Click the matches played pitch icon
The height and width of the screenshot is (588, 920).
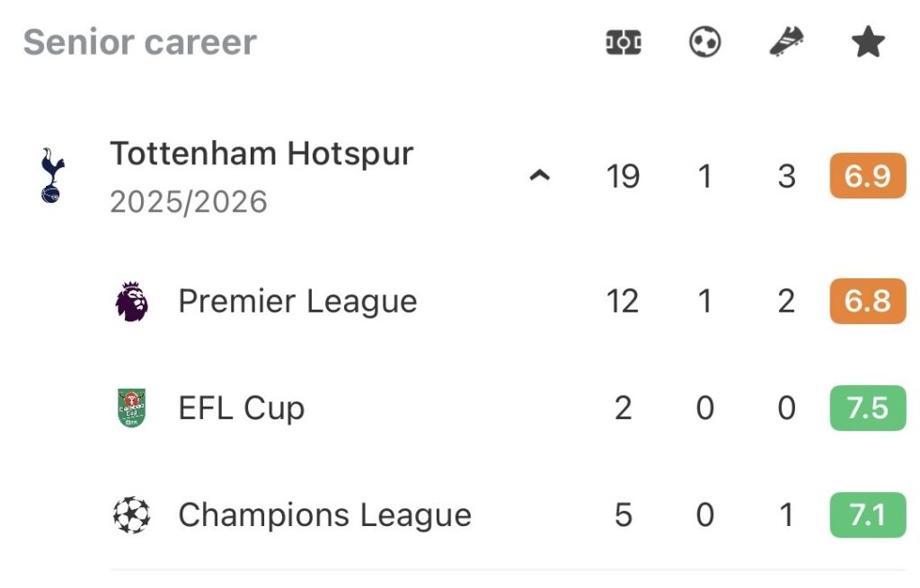point(624,42)
